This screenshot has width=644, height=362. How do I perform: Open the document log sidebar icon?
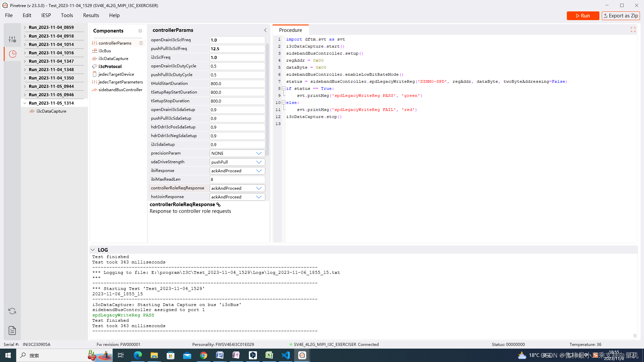pyautogui.click(x=12, y=330)
